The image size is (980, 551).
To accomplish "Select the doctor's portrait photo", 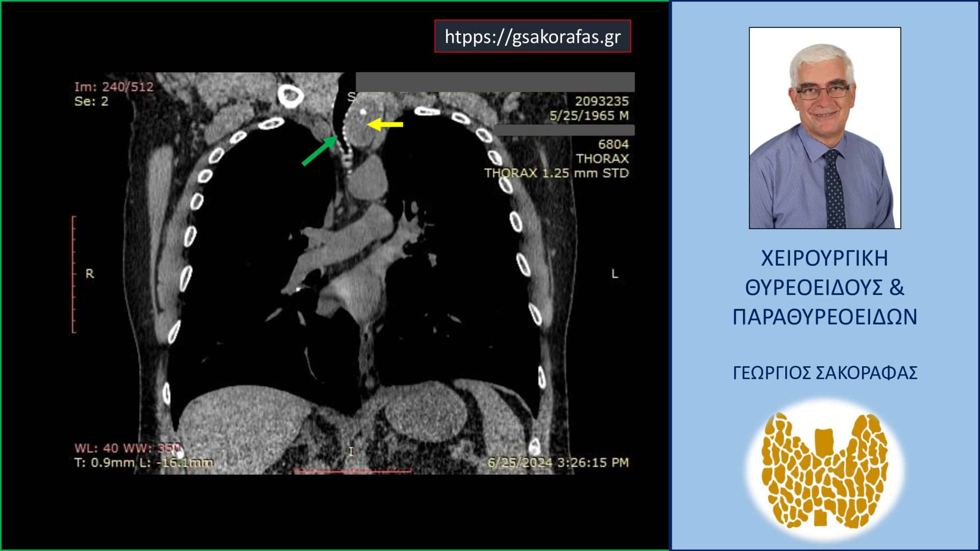I will point(825,128).
